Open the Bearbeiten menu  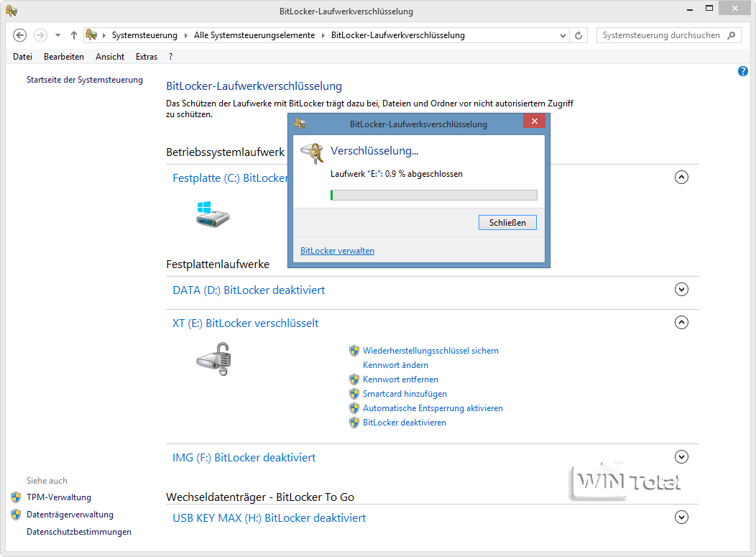coord(64,57)
